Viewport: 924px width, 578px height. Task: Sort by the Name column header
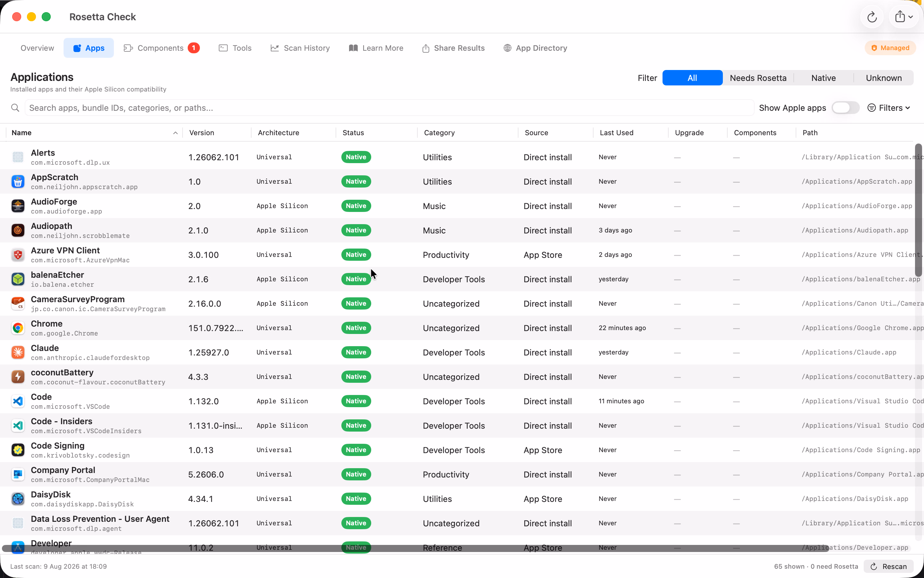tap(94, 133)
